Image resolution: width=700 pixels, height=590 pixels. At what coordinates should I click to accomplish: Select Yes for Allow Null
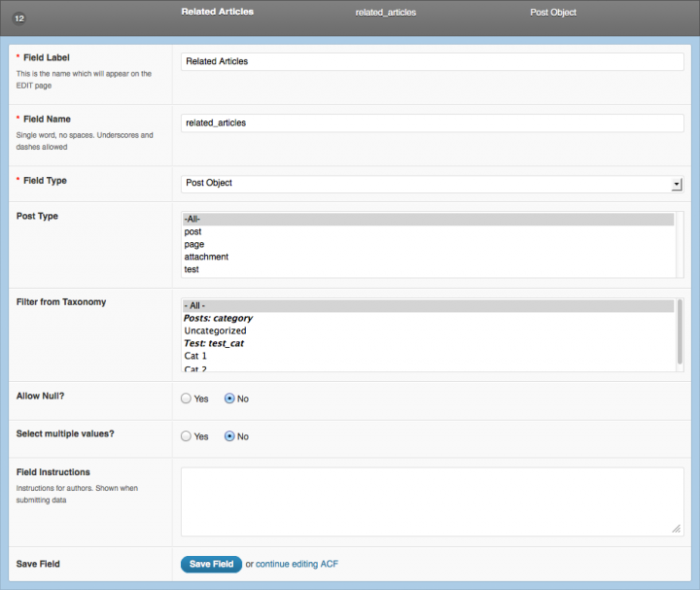[x=186, y=399]
